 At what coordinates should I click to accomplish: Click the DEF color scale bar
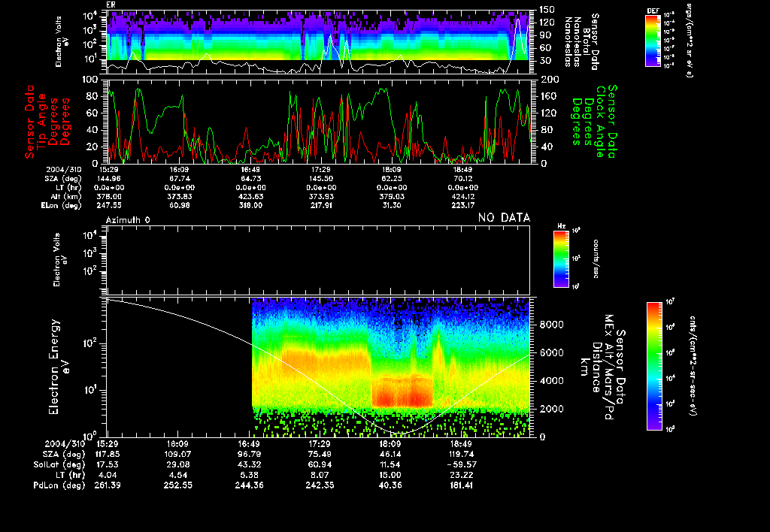653,41
